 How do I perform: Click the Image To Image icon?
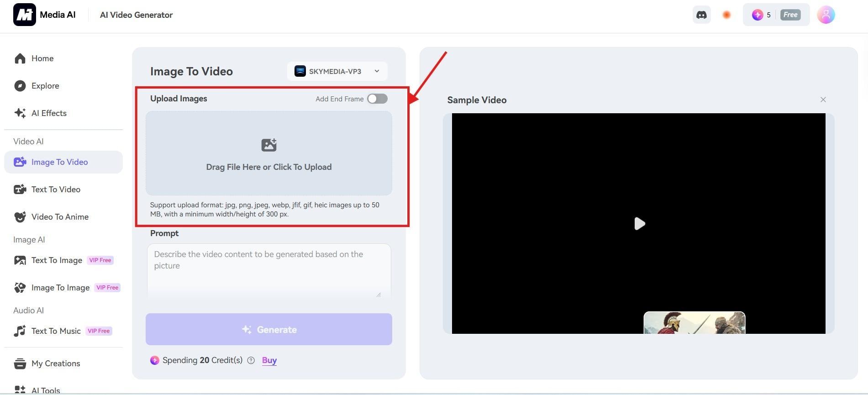tap(20, 288)
